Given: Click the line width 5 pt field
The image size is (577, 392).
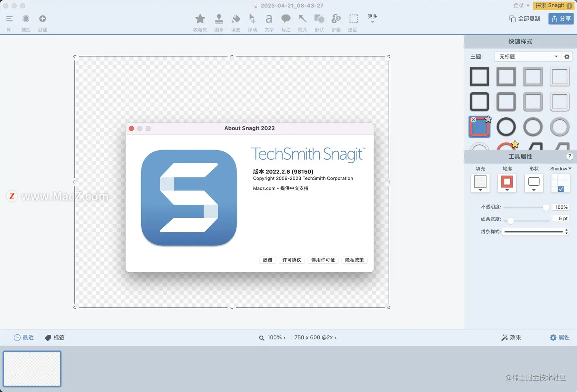Looking at the screenshot, I should coord(561,218).
